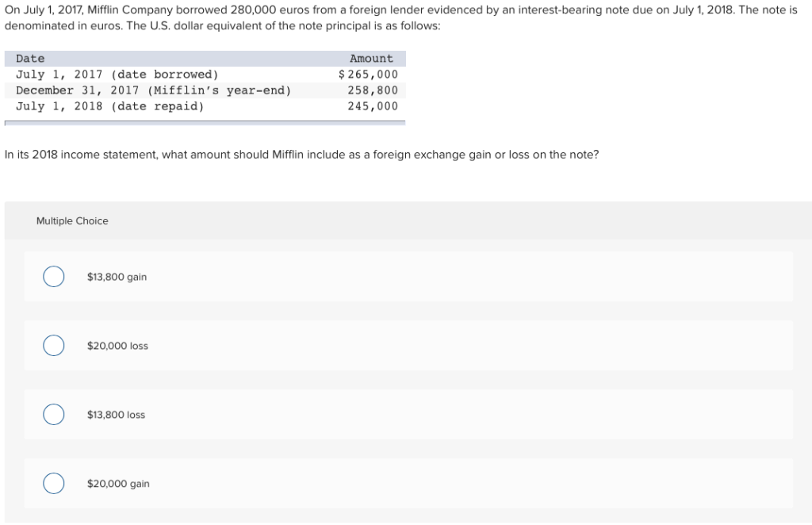Image resolution: width=812 pixels, height=525 pixels.
Task: Select the "$13,800 gain" radio button
Action: [x=53, y=277]
